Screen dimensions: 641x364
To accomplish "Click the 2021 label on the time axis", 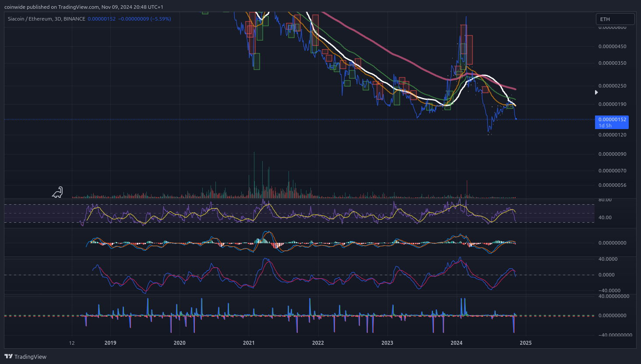I will (x=249, y=343).
